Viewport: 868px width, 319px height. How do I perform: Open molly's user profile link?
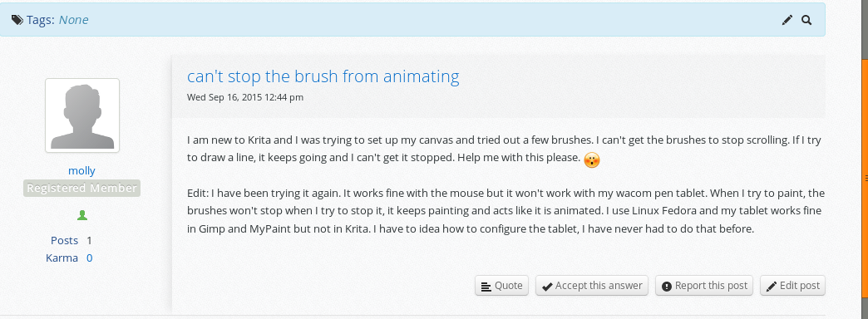(x=82, y=170)
